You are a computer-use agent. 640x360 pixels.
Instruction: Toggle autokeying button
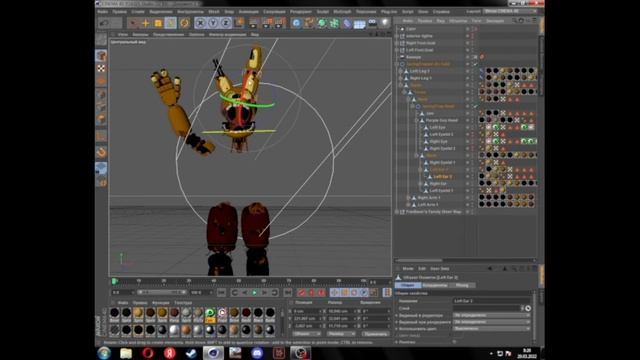311,292
